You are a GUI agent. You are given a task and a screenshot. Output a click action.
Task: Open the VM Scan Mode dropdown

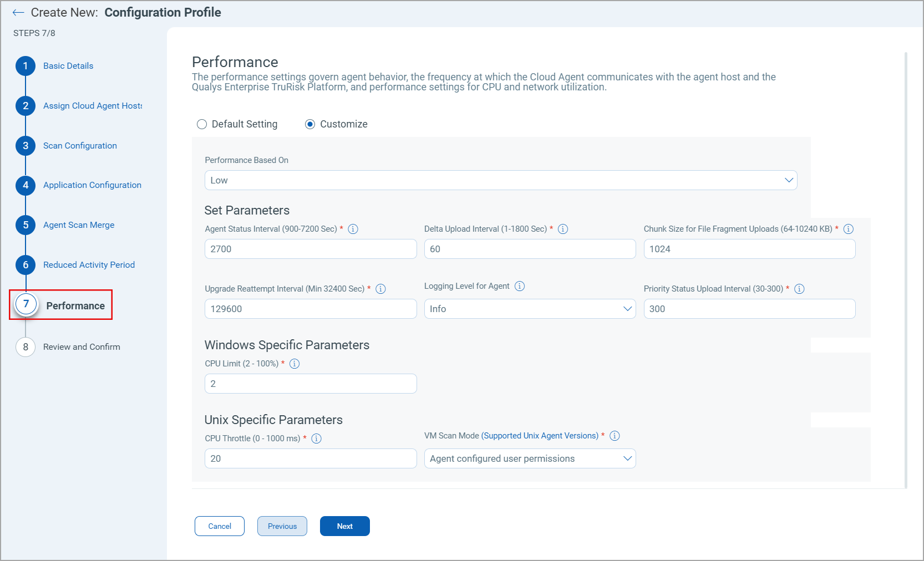[x=530, y=458]
